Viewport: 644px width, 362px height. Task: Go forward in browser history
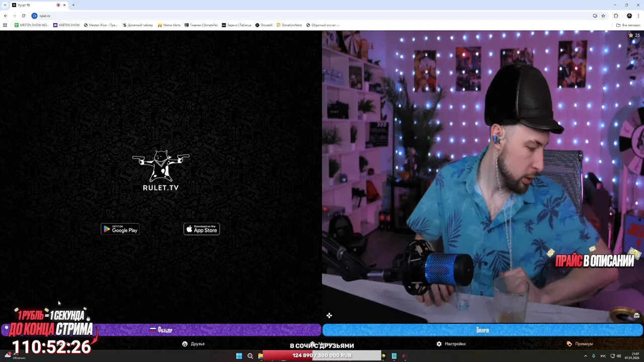(x=14, y=16)
